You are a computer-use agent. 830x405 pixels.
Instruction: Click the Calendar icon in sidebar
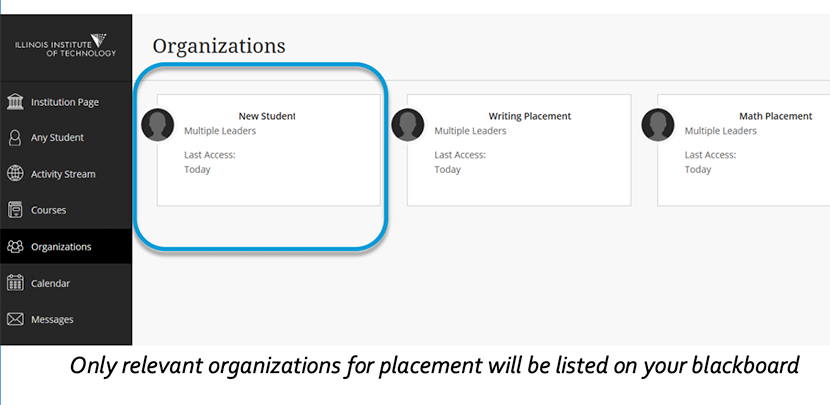click(x=15, y=283)
